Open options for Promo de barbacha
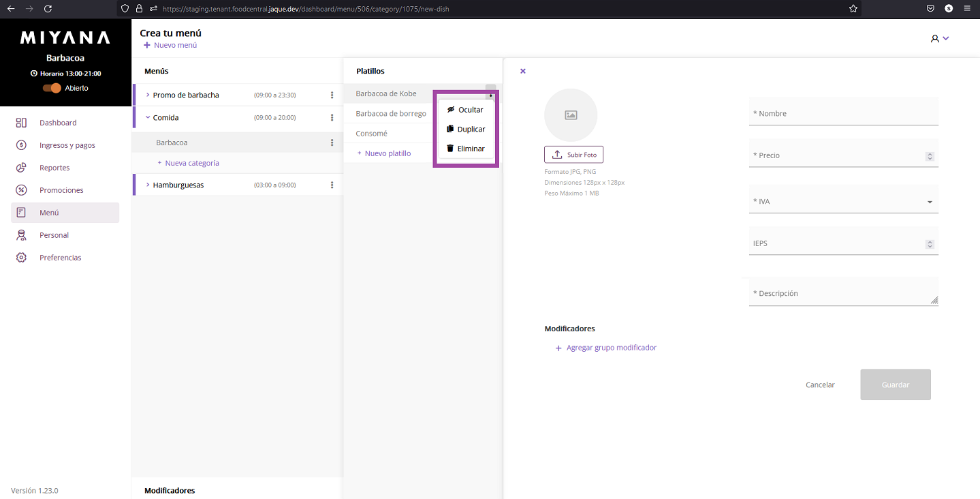This screenshot has width=980, height=499. [x=332, y=95]
